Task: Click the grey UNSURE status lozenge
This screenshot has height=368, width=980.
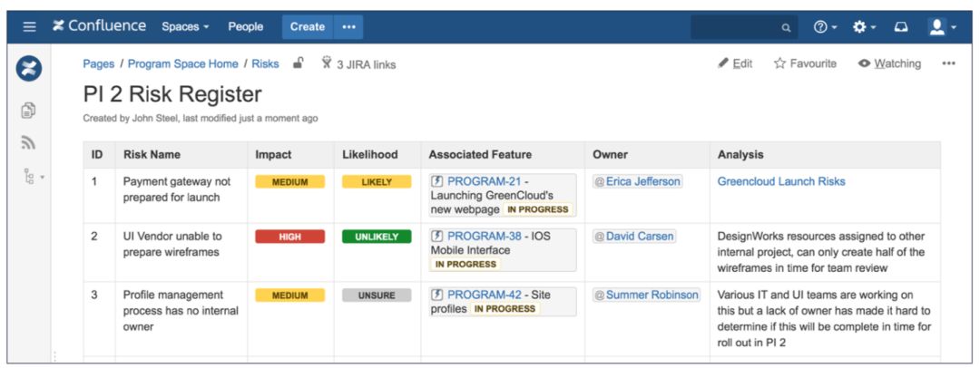Action: [377, 295]
